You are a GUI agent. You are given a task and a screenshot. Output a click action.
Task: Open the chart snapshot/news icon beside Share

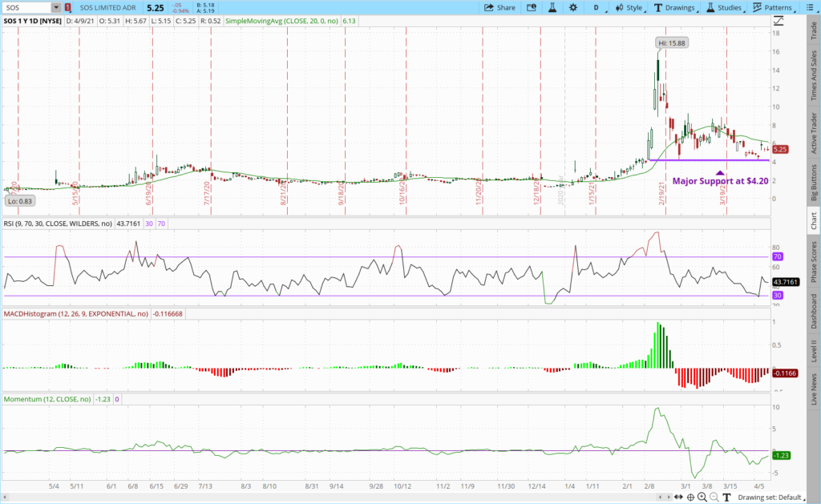tap(532, 8)
